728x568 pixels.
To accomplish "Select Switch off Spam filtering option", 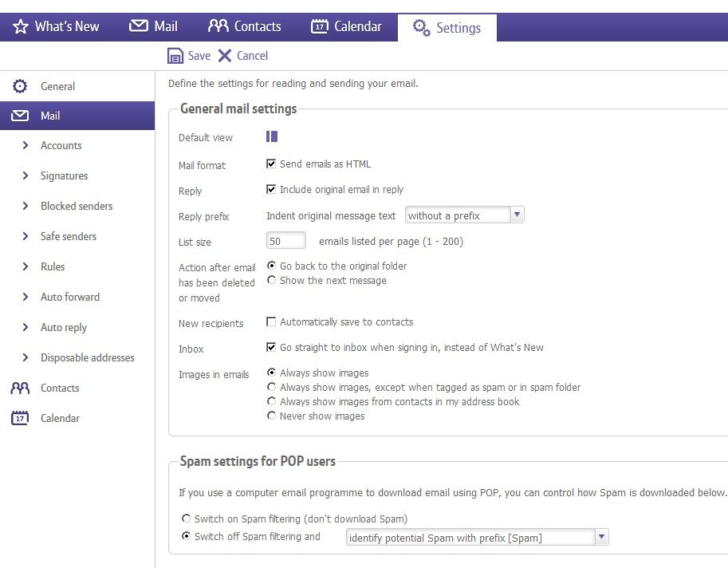I will click(x=186, y=535).
